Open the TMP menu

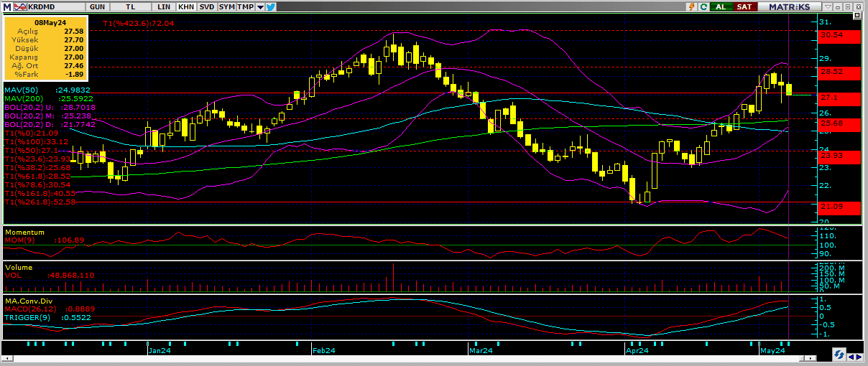click(x=246, y=6)
